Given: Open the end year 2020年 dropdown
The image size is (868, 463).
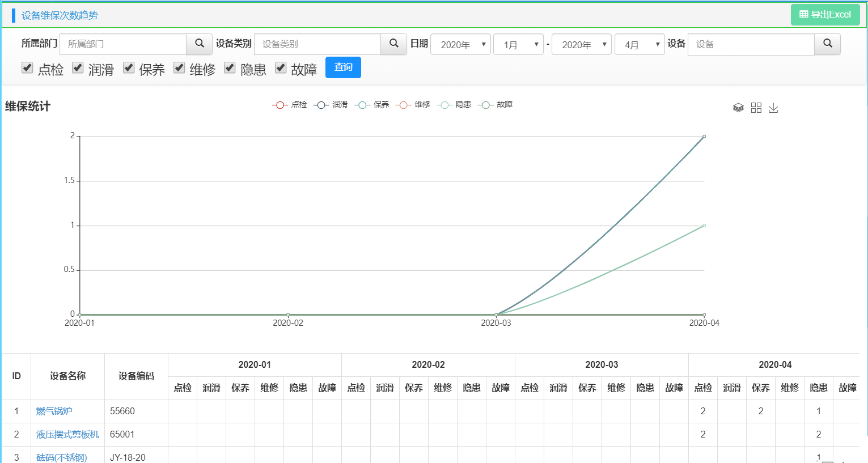Looking at the screenshot, I should point(582,44).
